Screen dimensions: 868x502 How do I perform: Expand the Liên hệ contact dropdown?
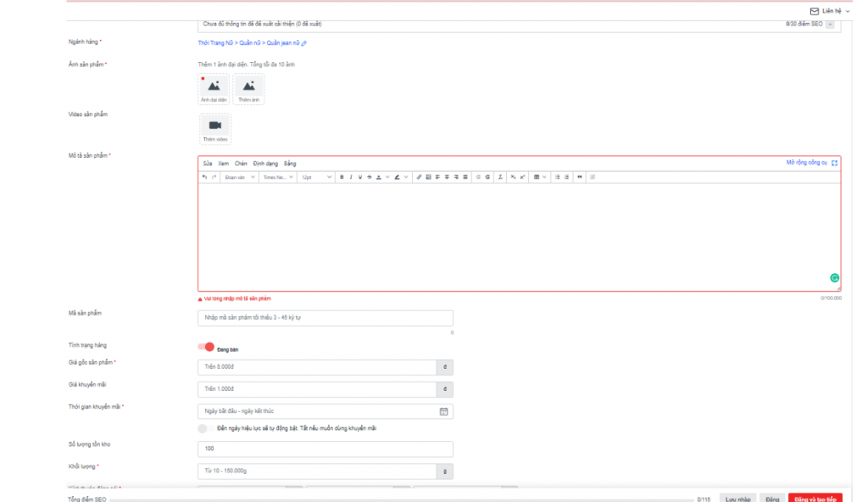848,11
